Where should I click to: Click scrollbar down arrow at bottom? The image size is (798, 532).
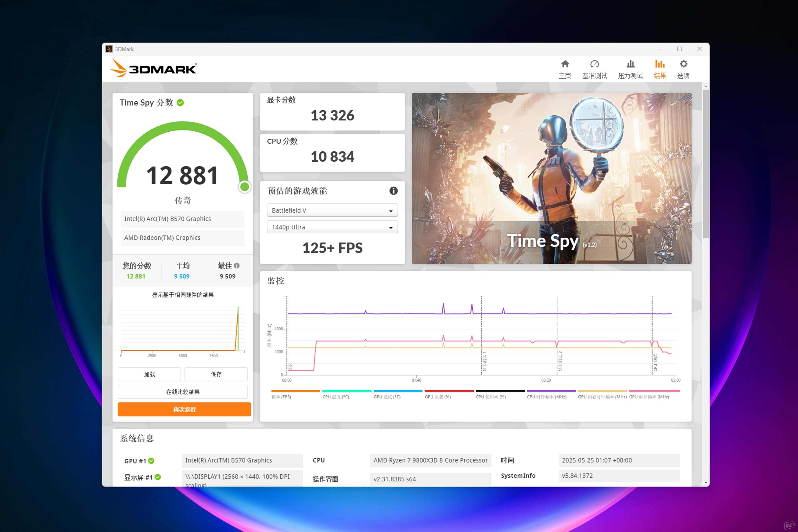pyautogui.click(x=706, y=483)
